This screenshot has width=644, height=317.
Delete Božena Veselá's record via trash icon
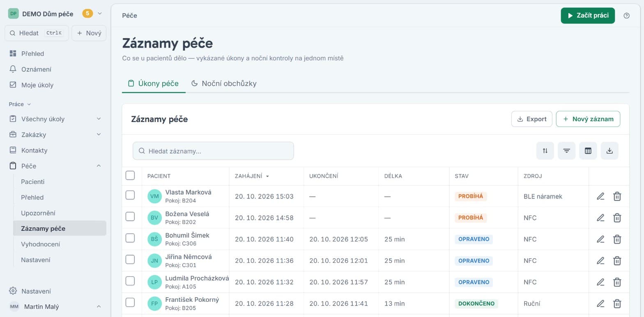click(x=617, y=218)
